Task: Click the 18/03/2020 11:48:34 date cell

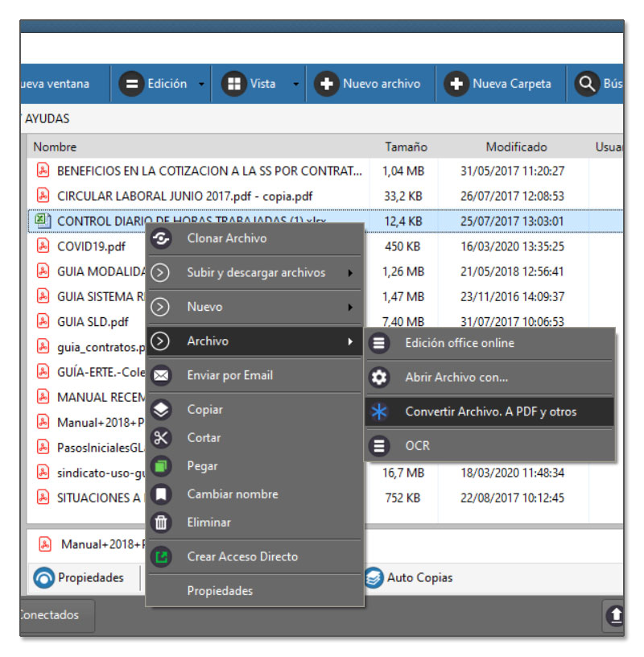Action: pyautogui.click(x=512, y=473)
